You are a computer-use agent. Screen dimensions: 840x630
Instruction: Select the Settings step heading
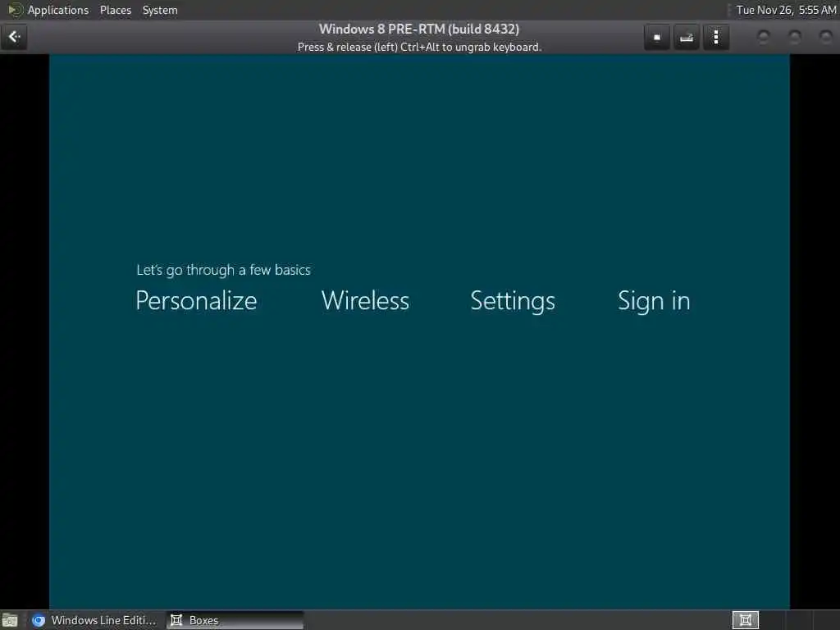click(x=513, y=301)
